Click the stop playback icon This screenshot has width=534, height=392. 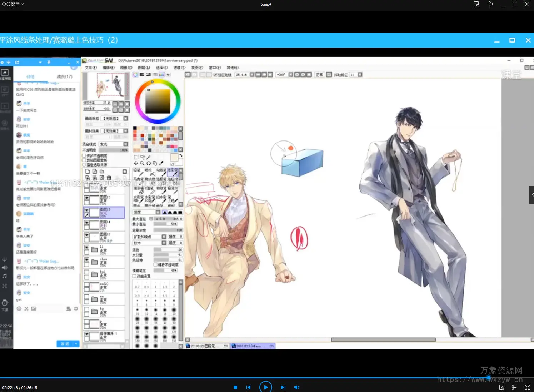coord(235,387)
